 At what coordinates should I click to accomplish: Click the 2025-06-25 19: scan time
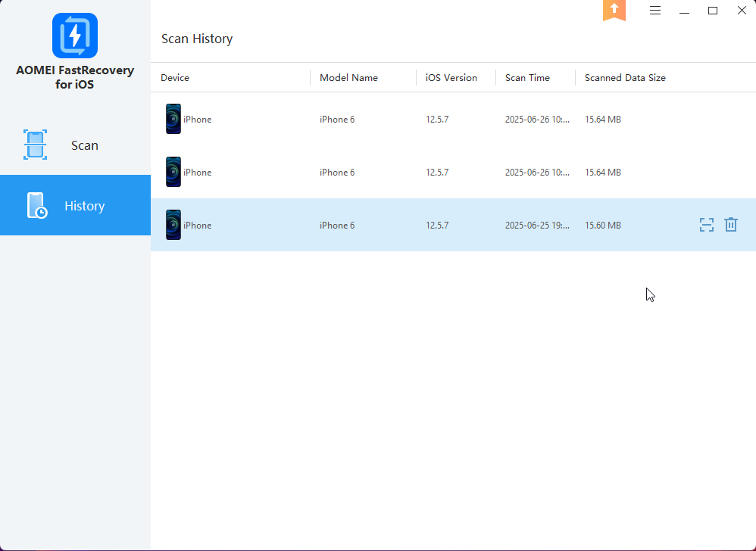point(537,226)
